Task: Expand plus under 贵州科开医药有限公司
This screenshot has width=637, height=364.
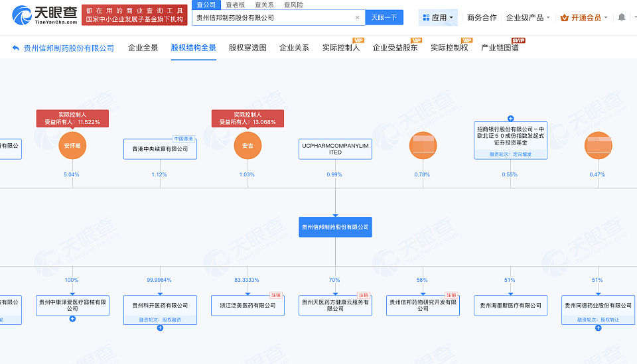Action: coord(160,328)
